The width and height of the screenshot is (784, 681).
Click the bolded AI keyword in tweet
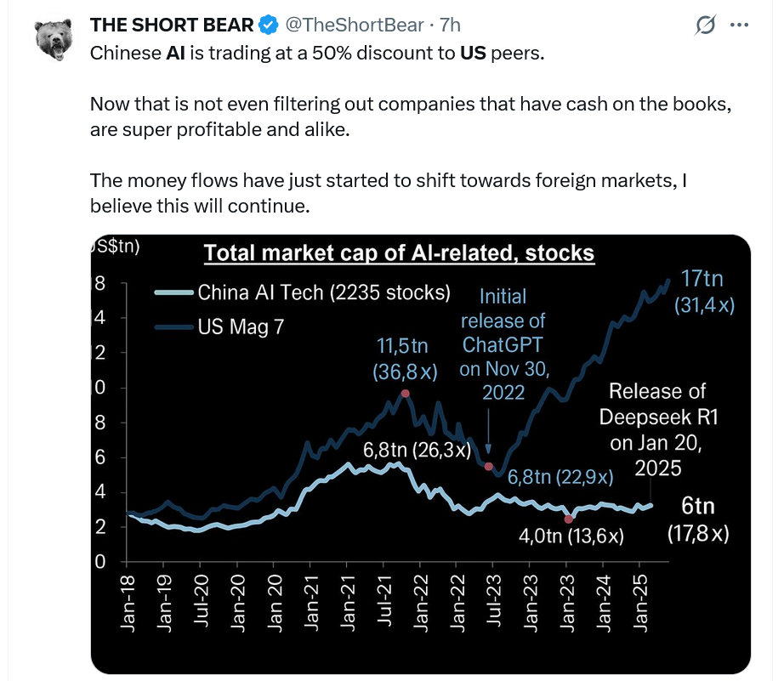[x=174, y=53]
